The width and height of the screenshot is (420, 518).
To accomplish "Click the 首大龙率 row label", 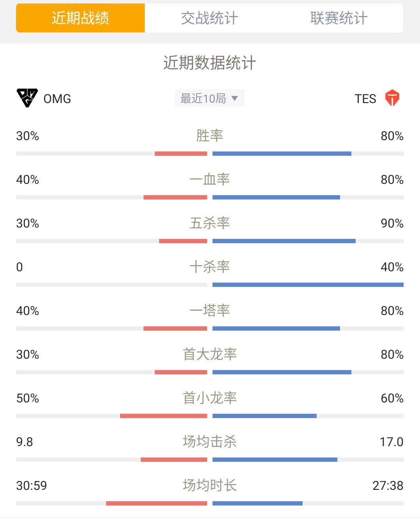I will coord(210,354).
